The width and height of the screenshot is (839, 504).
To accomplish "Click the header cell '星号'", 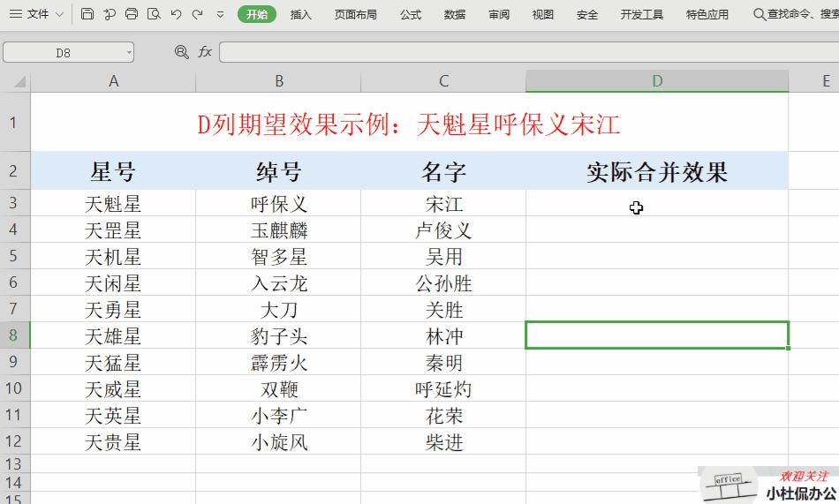I will click(x=113, y=170).
